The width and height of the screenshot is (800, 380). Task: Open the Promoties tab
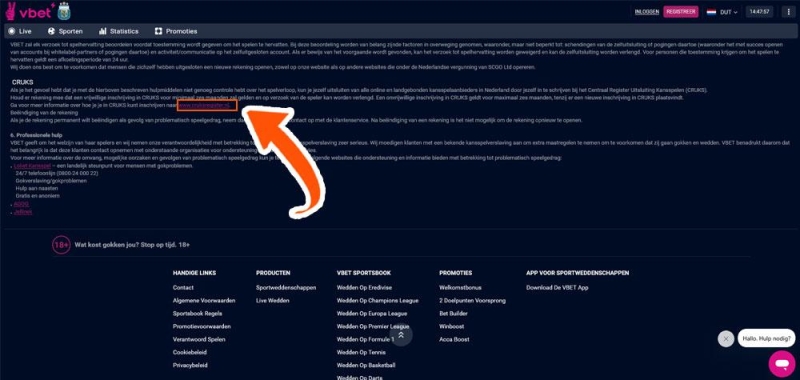176,31
